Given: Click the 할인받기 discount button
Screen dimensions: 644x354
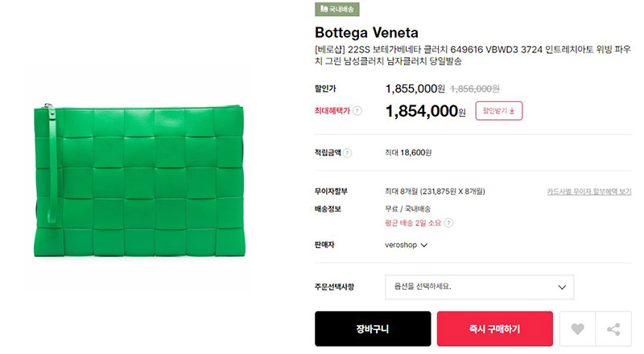Looking at the screenshot, I should coord(499,111).
